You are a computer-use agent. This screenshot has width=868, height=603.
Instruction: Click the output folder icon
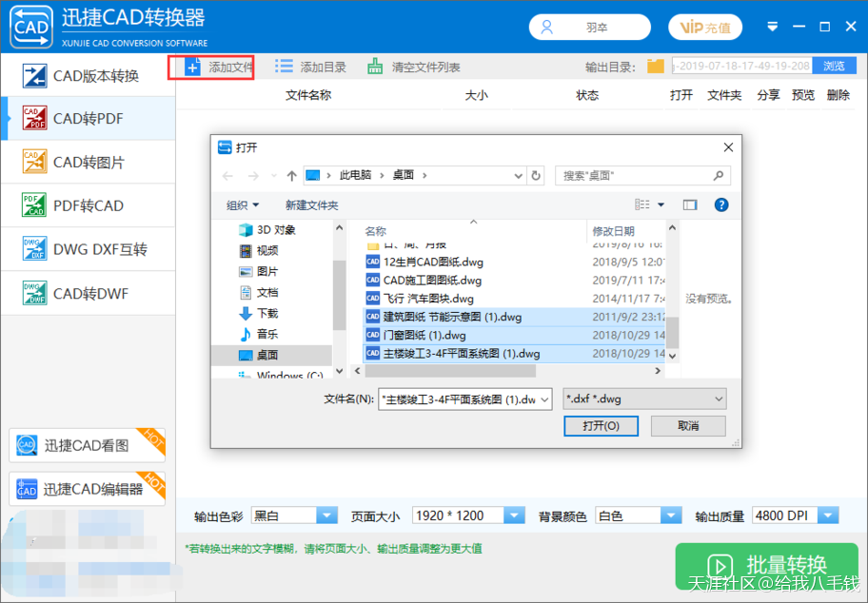656,67
